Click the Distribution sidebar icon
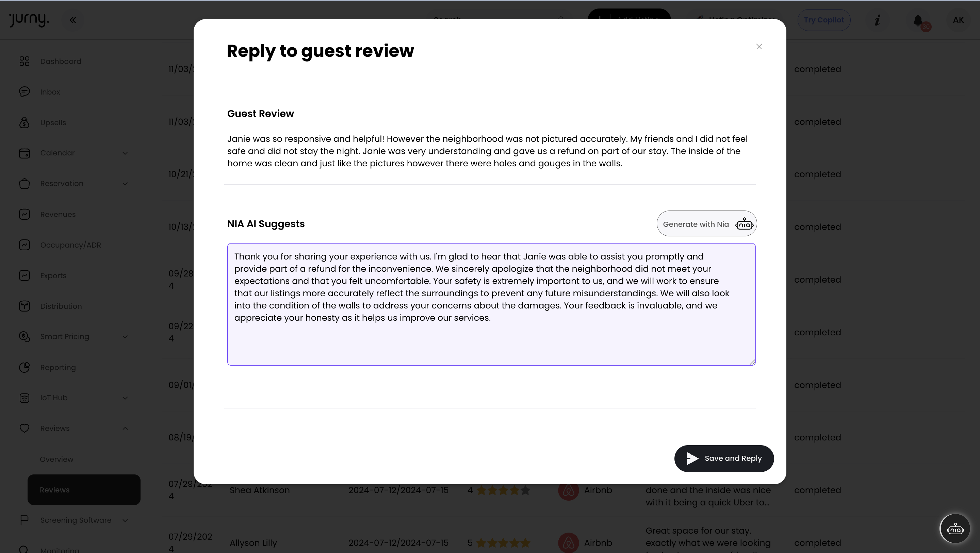This screenshot has width=980, height=553. [x=24, y=306]
